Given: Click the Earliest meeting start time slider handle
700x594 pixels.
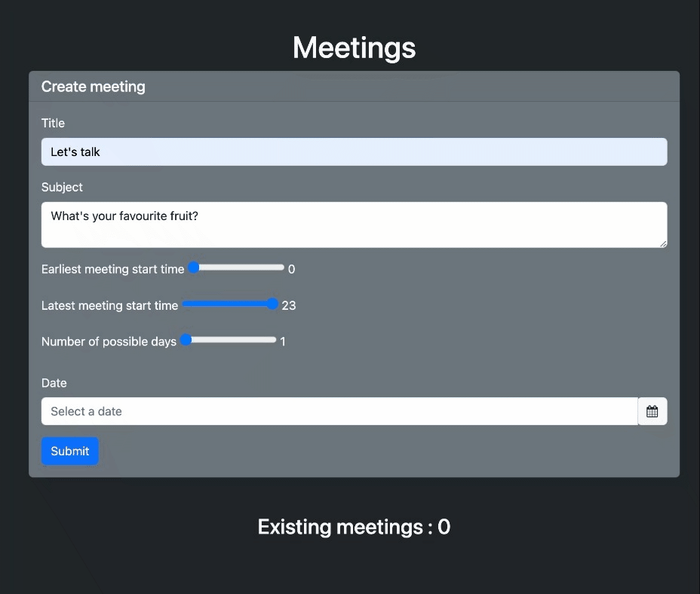Looking at the screenshot, I should 194,268.
